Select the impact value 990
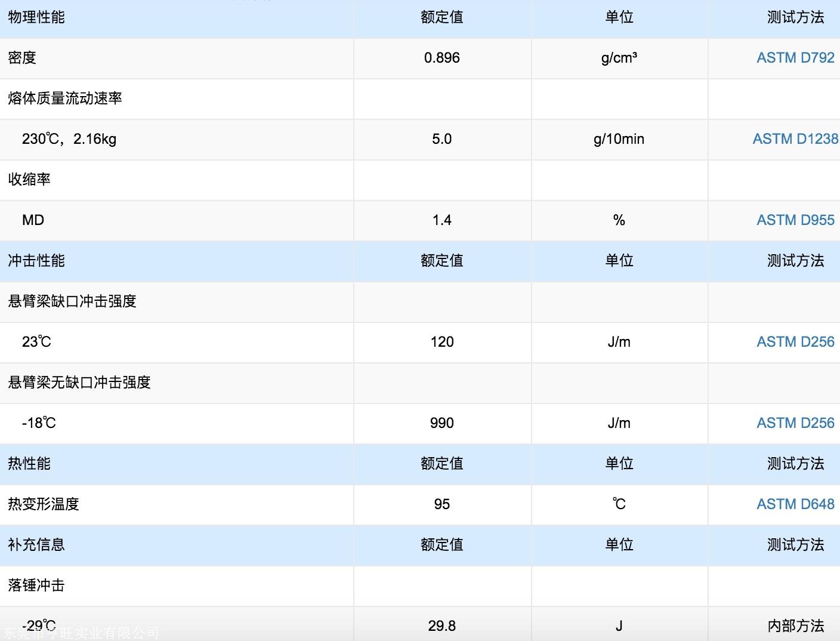Screen dimensions: 840x641 click(x=442, y=423)
